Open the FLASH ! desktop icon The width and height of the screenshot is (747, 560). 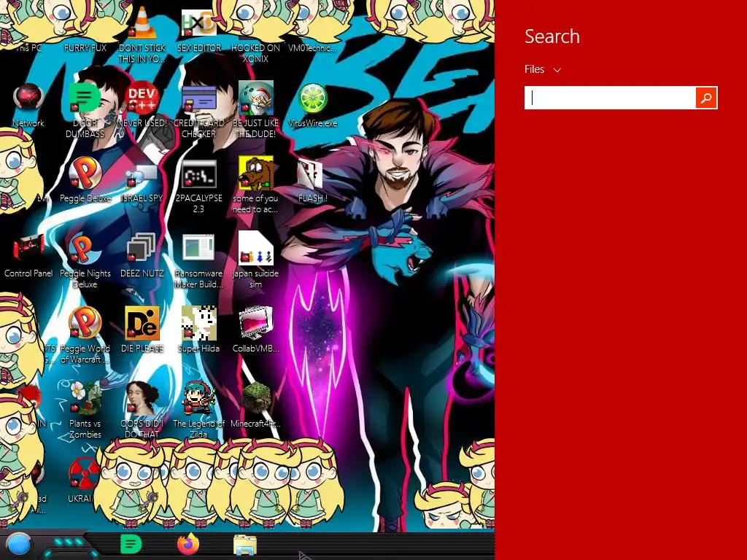(310, 174)
